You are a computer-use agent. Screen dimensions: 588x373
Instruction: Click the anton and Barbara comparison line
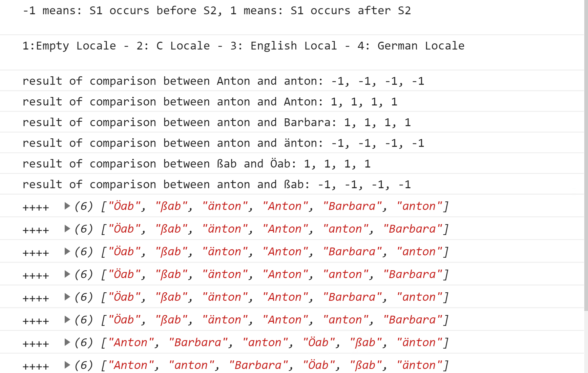pyautogui.click(x=216, y=122)
